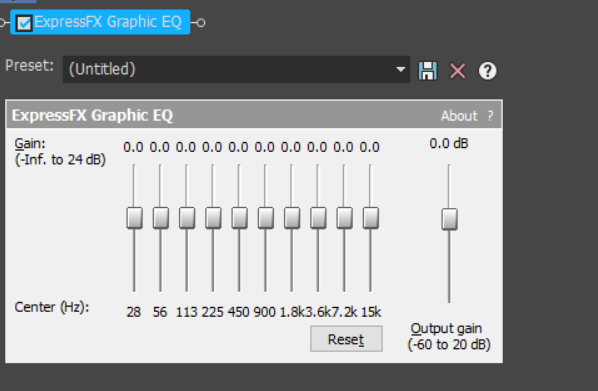Click the 56 Hz gain slider handle

[161, 218]
